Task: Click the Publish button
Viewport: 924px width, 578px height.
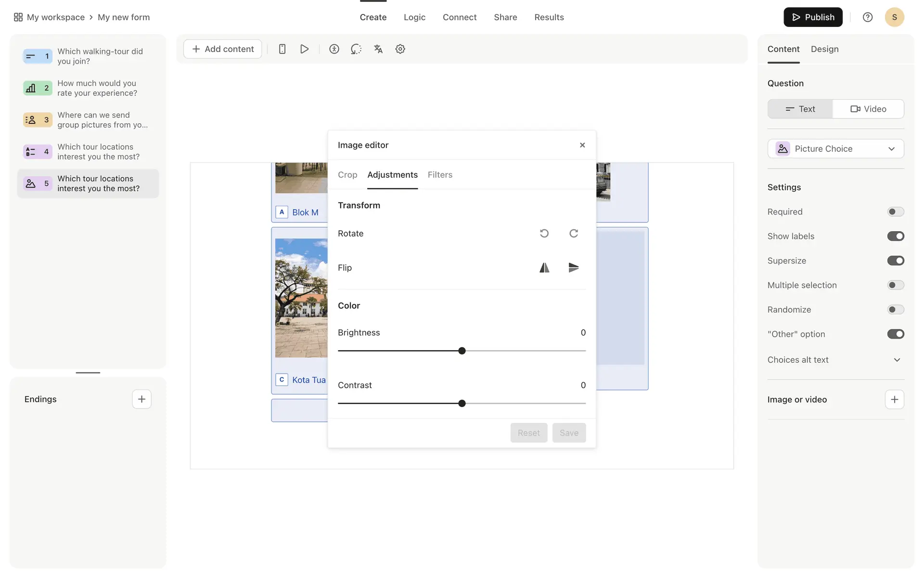Action: [812, 17]
